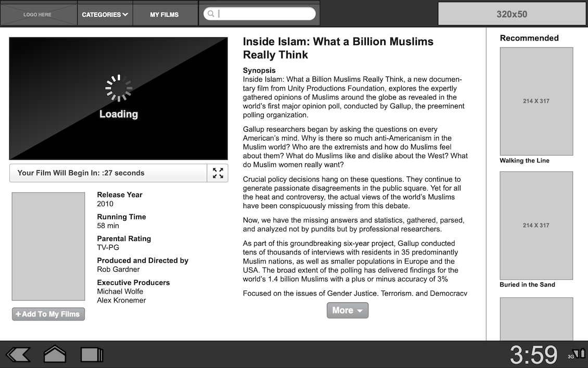Click the loading spinner in player

click(x=119, y=88)
